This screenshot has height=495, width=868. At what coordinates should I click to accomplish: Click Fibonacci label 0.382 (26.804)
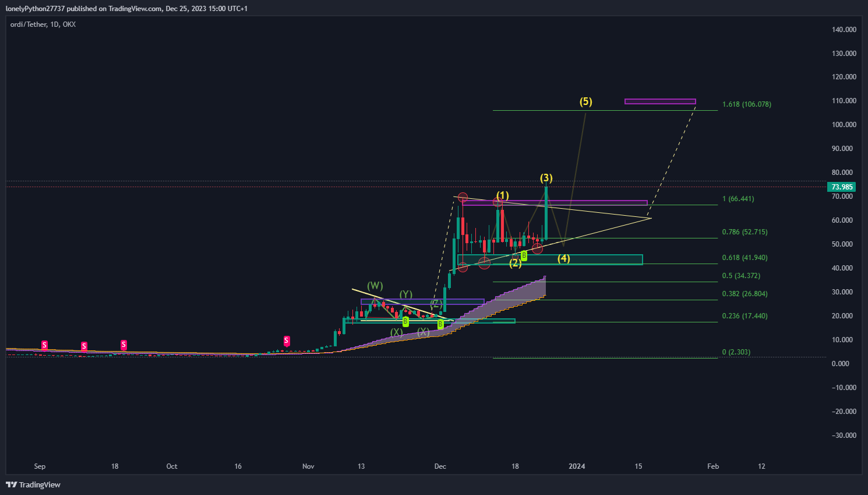(x=745, y=294)
